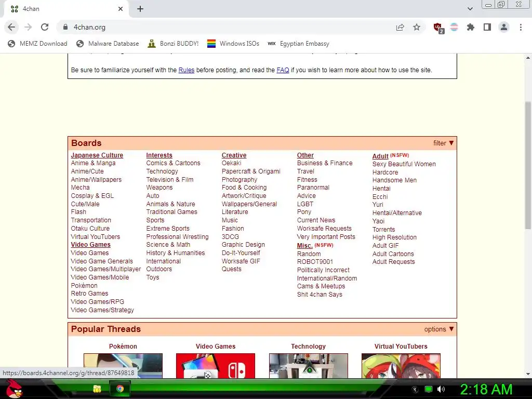The height and width of the screenshot is (399, 532).
Task: Toggle the browser side panel icon
Action: coord(487,27)
